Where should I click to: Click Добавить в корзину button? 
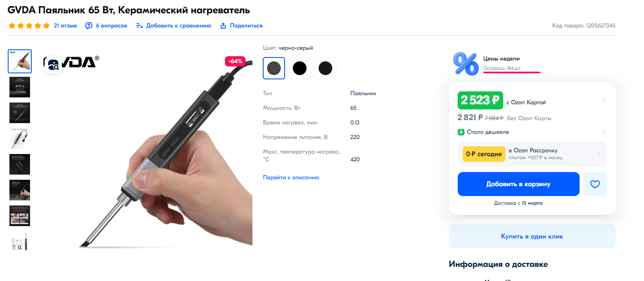(x=519, y=184)
